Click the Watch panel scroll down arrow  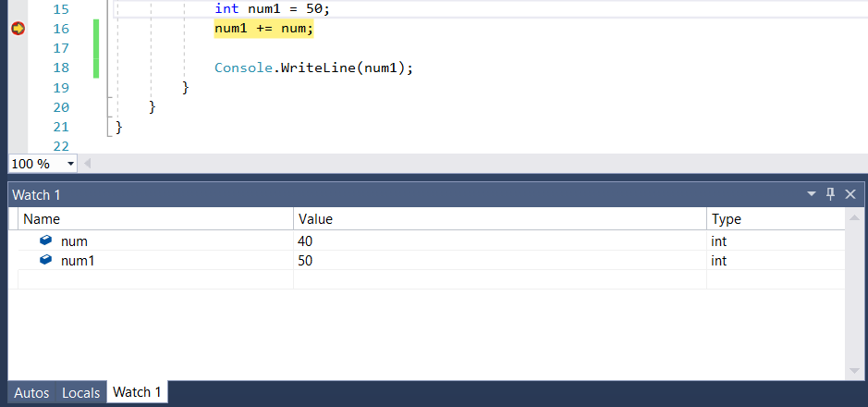[853, 370]
